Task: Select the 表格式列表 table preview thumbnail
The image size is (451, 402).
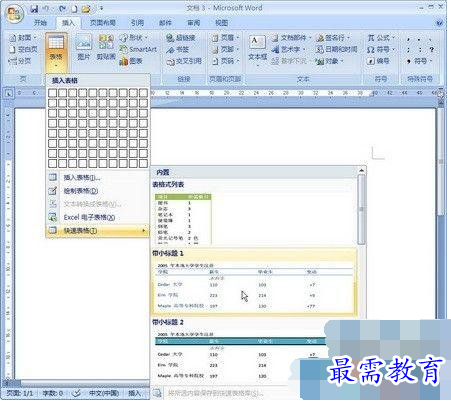Action: pyautogui.click(x=183, y=219)
